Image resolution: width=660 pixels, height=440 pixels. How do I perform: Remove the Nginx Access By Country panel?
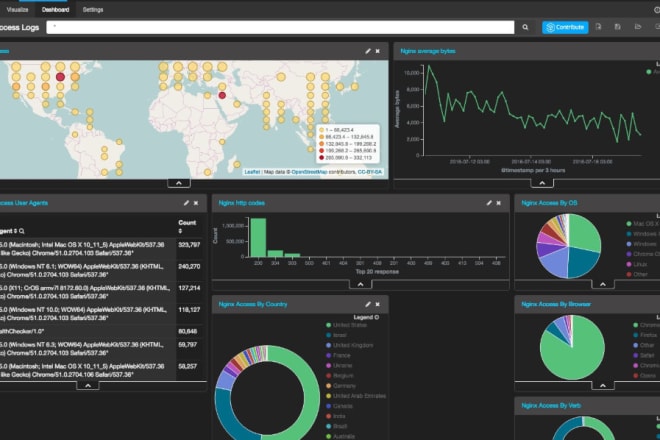(x=378, y=304)
